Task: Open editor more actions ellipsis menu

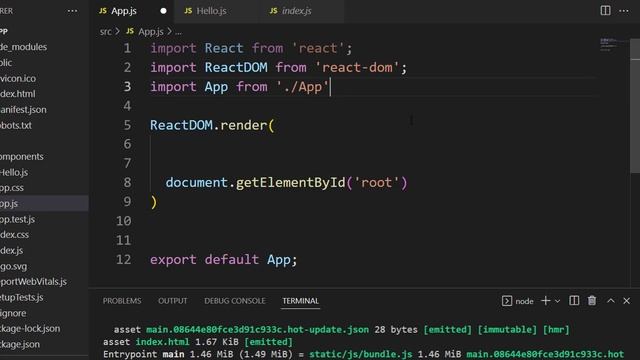Action: coord(624,11)
